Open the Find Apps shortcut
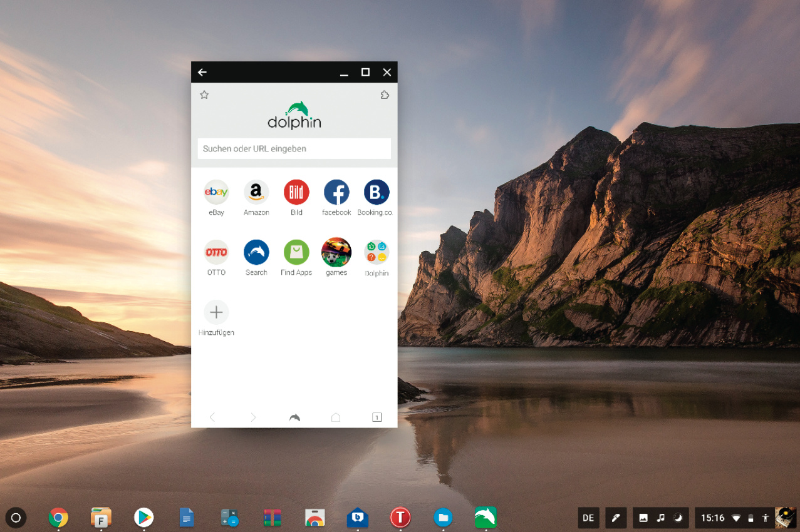Viewport: 800px width, 532px height. 296,252
